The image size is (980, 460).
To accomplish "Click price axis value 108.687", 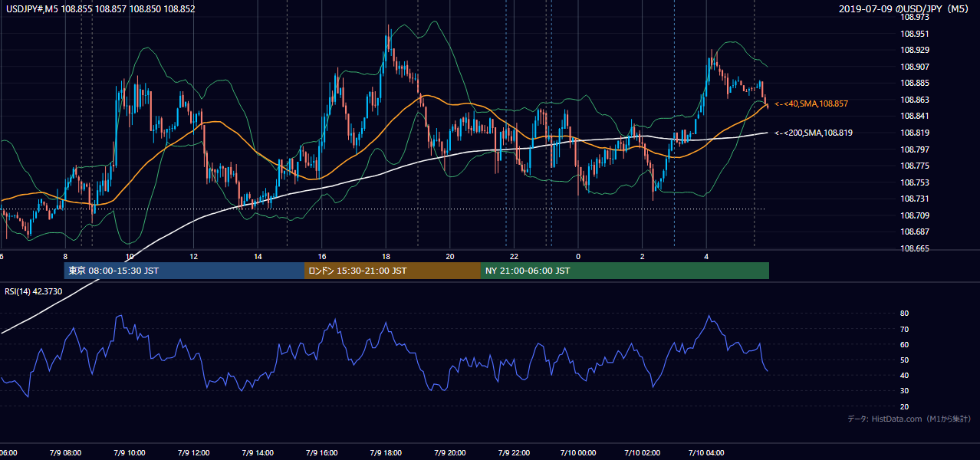I will 915,232.
